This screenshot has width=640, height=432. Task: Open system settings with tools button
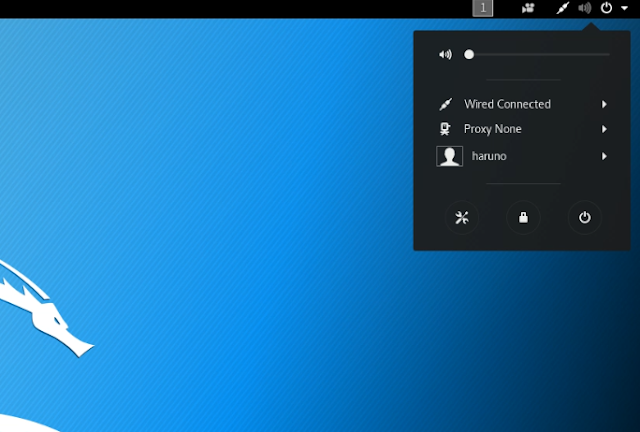pos(462,218)
